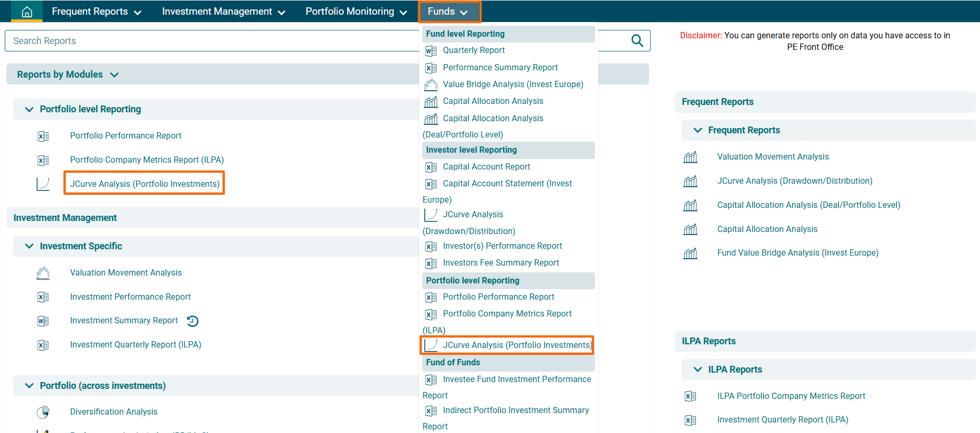Screen dimensions: 980x433
Task: Click the search magnifier icon
Action: (x=637, y=41)
